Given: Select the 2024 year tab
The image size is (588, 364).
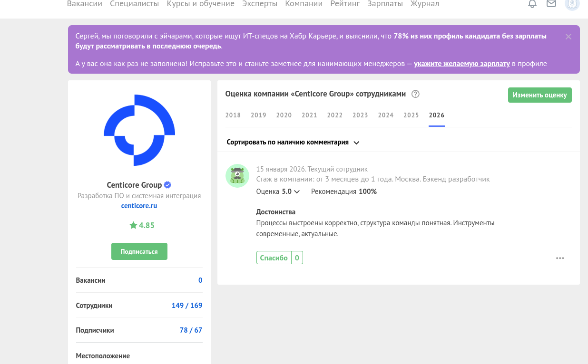Looking at the screenshot, I should pyautogui.click(x=386, y=115).
